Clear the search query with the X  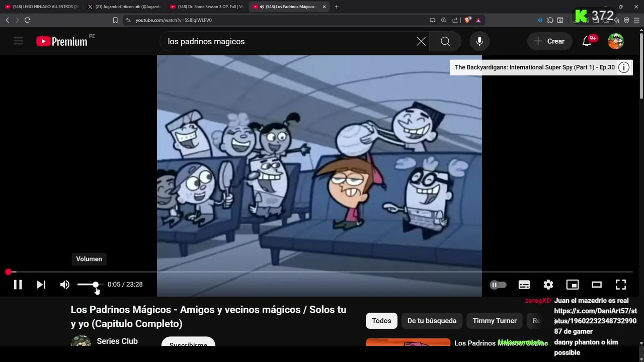pyautogui.click(x=421, y=41)
